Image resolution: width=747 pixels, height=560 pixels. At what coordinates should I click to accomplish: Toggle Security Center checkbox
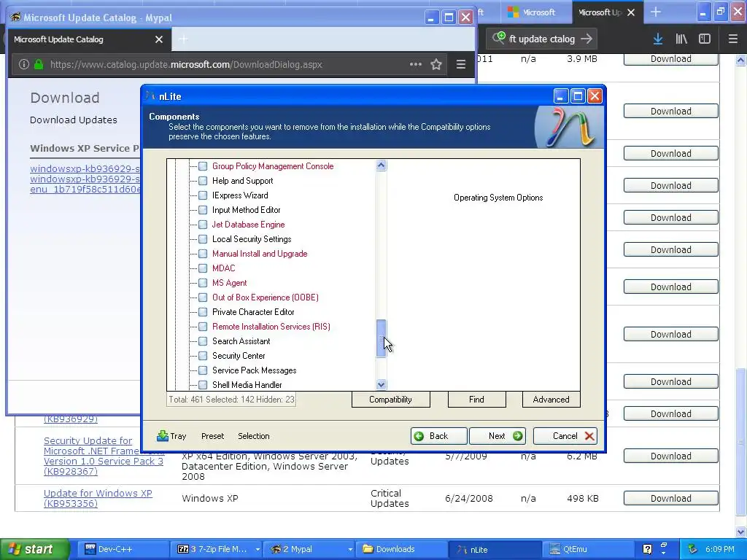tap(203, 356)
